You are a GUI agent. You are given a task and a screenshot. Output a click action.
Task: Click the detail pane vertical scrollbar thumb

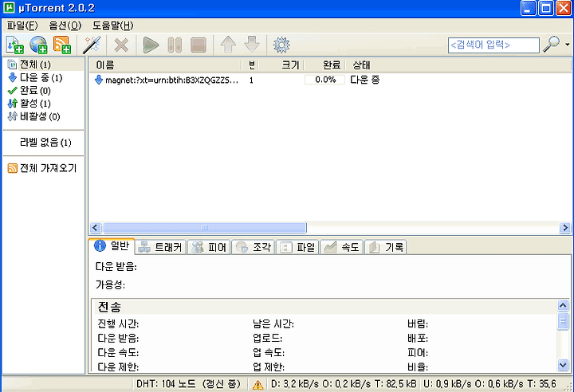563,321
